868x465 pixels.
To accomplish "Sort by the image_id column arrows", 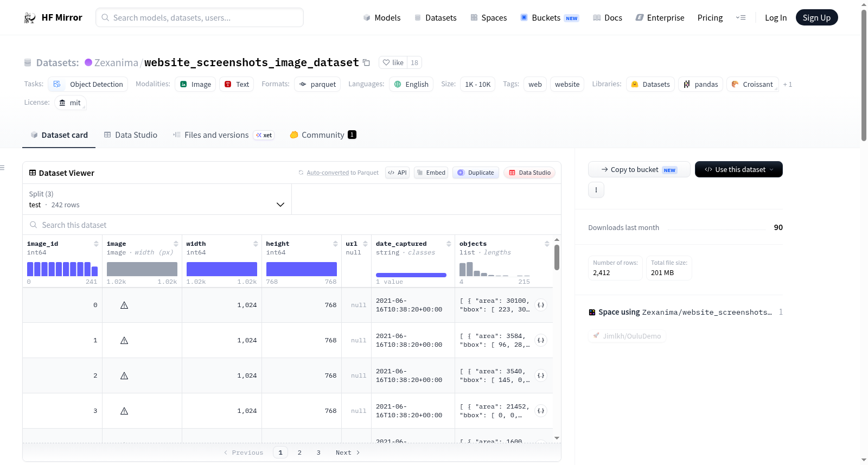I will [96, 244].
